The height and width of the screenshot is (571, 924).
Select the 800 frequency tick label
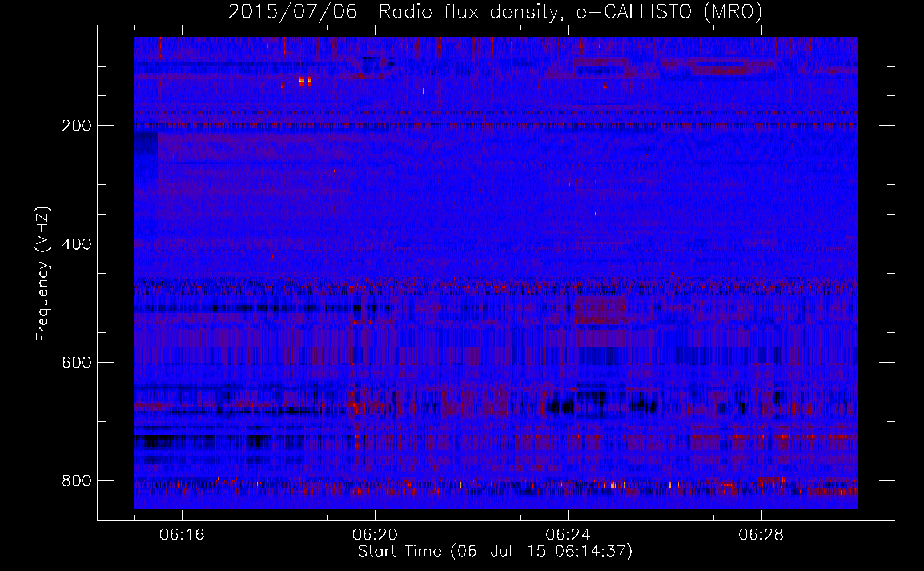[76, 481]
